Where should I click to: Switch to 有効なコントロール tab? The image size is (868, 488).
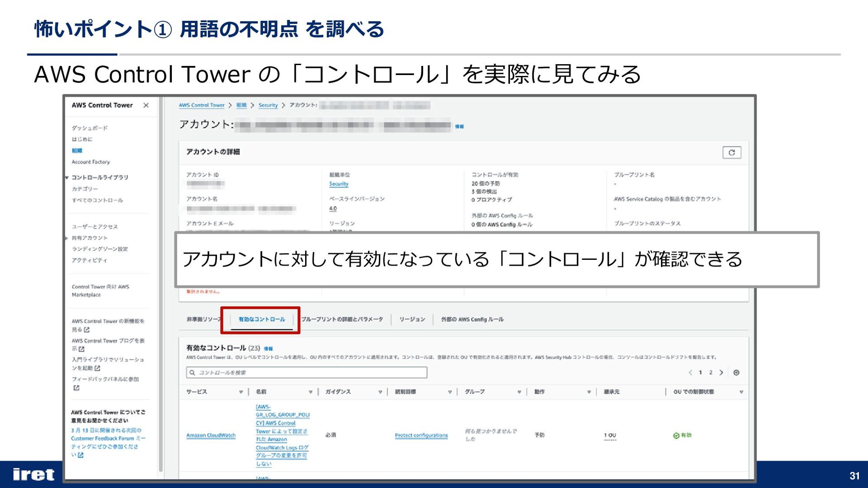pyautogui.click(x=262, y=319)
